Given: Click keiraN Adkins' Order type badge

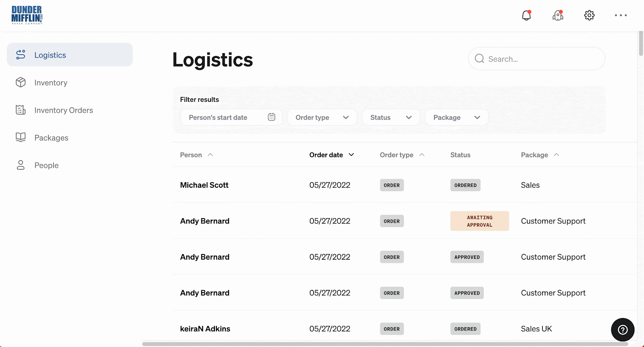Looking at the screenshot, I should [392, 329].
